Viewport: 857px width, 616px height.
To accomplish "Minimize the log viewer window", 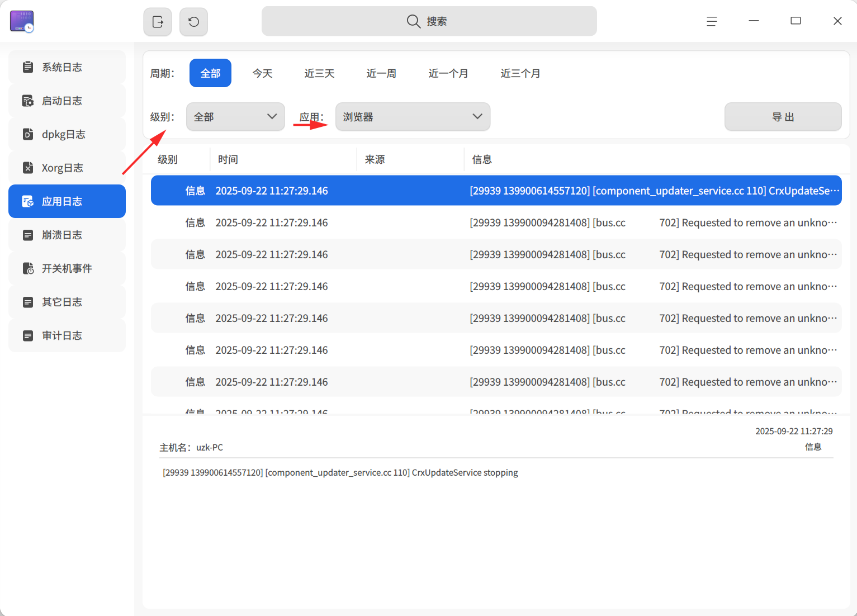I will pos(754,21).
